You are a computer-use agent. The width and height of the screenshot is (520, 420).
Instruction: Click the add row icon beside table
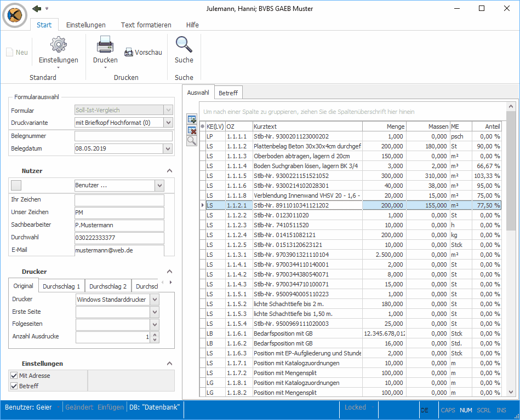[x=192, y=119]
